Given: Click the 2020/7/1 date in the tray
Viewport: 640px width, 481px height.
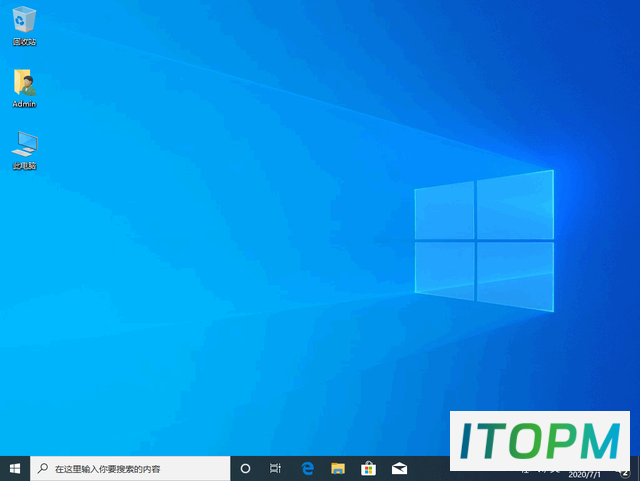Looking at the screenshot, I should pos(584,475).
